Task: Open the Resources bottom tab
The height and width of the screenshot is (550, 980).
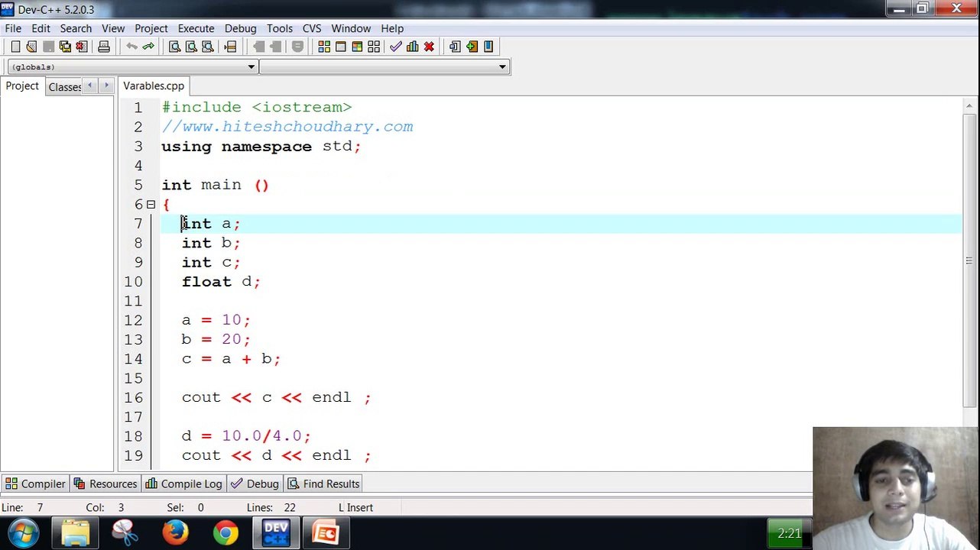Action: [105, 484]
